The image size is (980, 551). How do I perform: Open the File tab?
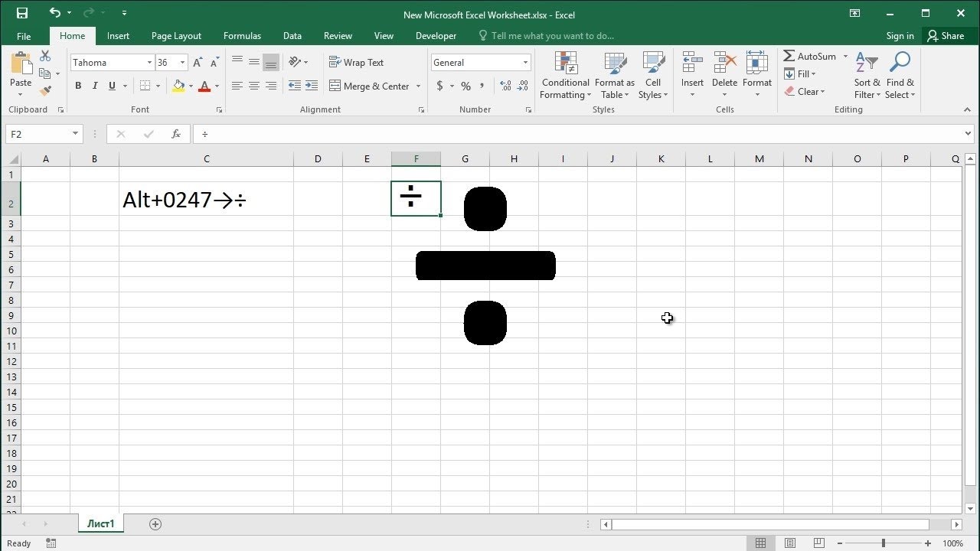point(24,36)
